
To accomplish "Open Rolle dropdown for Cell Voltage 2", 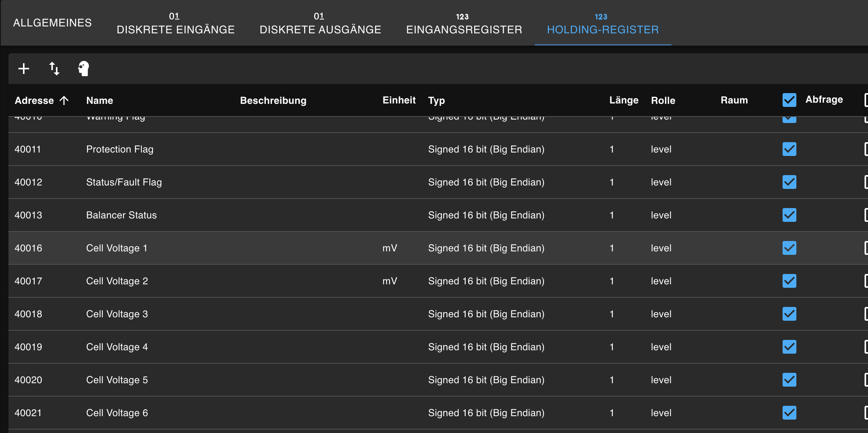I will click(661, 281).
